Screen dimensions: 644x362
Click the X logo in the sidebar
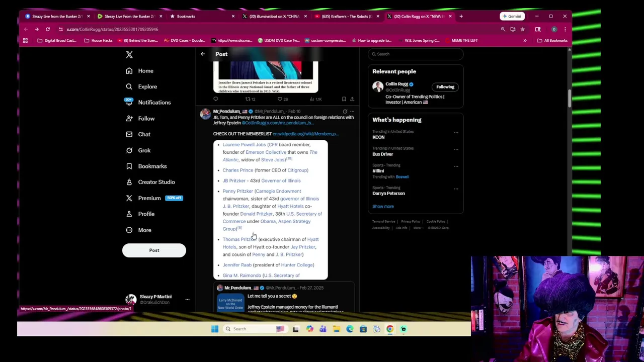tap(129, 54)
